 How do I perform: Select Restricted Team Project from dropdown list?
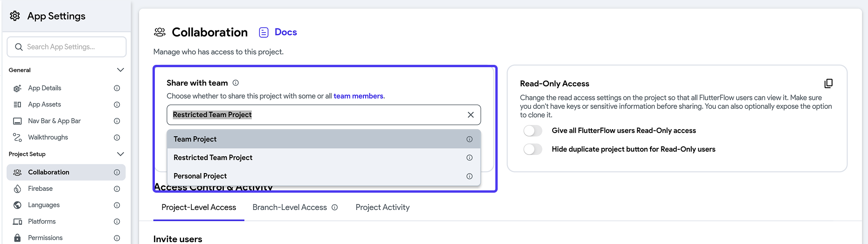pos(213,158)
